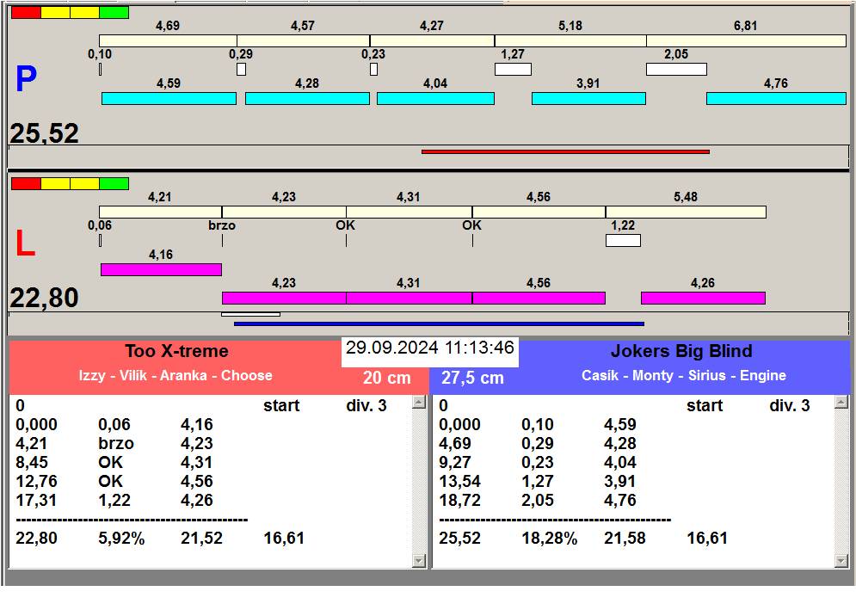Select the Too X-treme team header

pyautogui.click(x=176, y=351)
